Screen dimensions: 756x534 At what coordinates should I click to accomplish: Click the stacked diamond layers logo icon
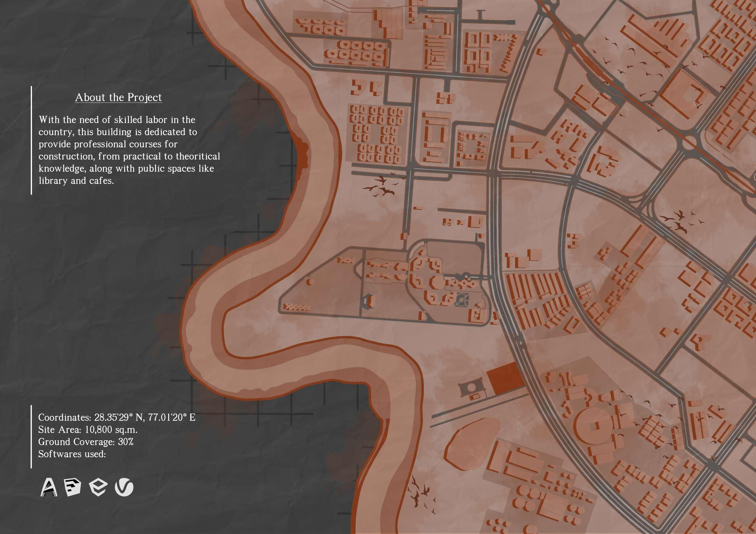point(98,487)
